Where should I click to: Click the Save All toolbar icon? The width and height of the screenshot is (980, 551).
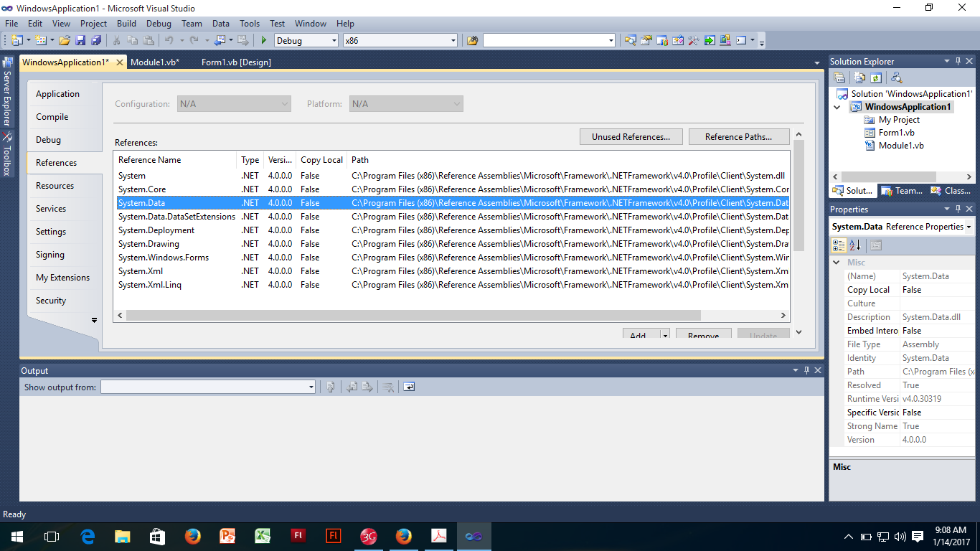click(96, 40)
